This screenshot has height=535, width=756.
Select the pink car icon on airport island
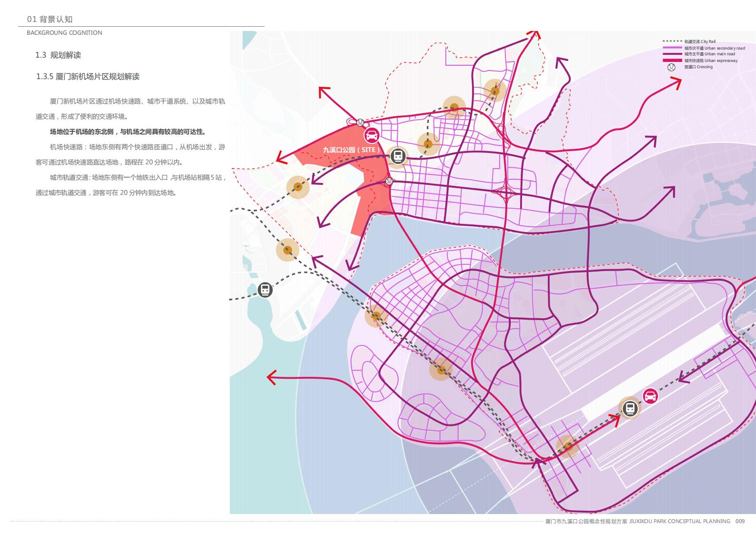coord(650,396)
